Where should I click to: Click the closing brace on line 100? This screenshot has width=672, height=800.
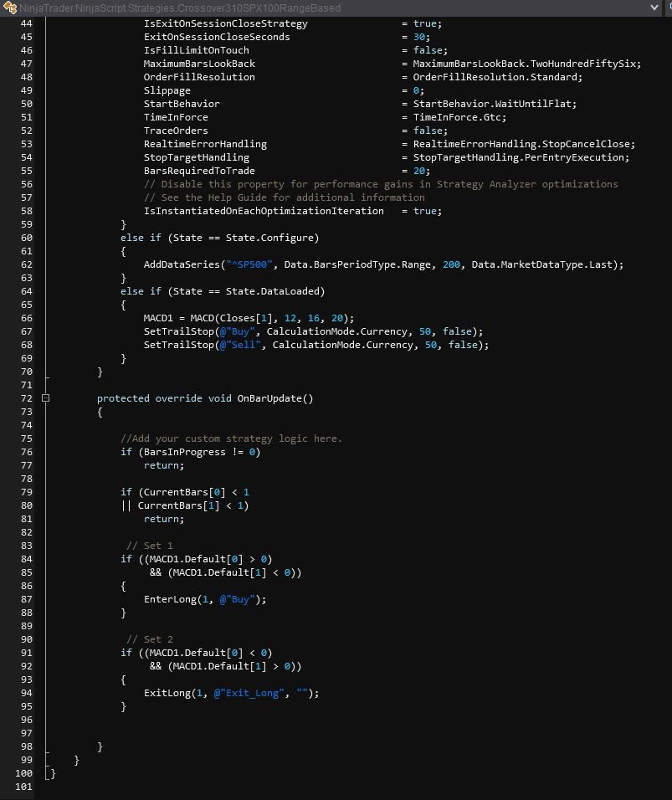point(51,773)
